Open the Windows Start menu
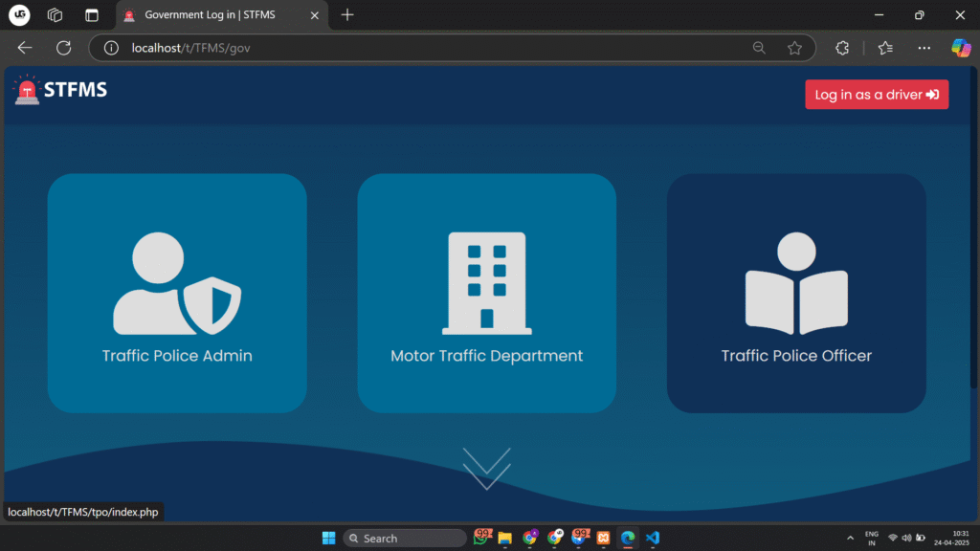Viewport: 980px width, 551px height. coord(329,538)
